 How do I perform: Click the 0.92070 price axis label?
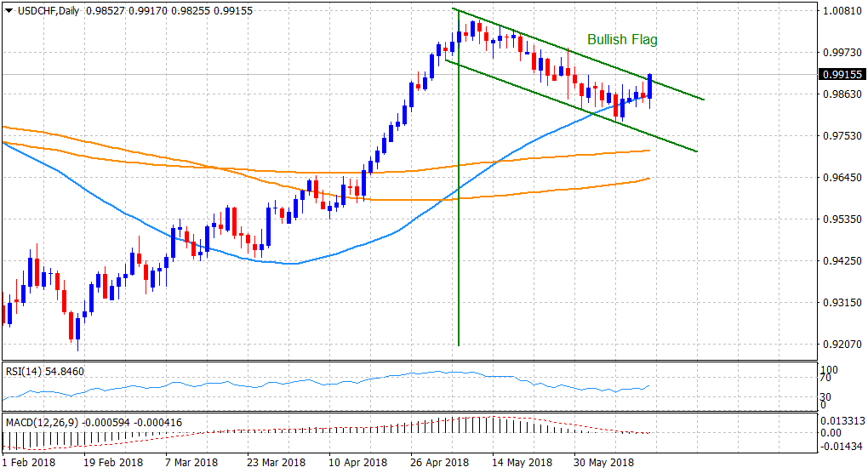pos(842,344)
